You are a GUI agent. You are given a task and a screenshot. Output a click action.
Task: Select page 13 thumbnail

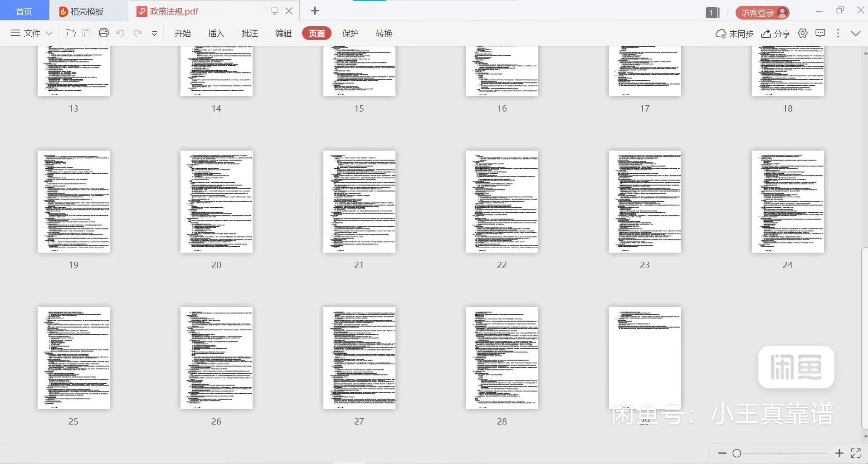(73, 71)
